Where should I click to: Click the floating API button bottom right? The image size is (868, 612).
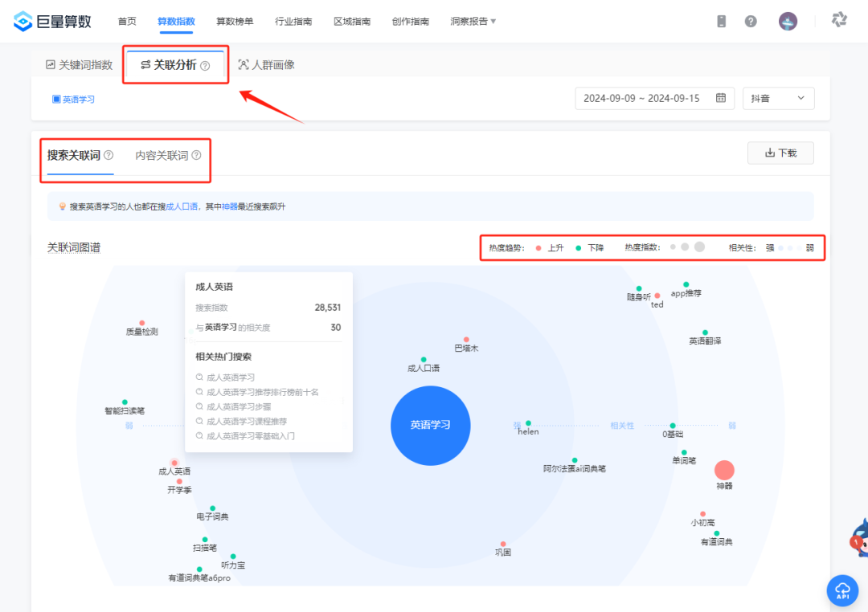[x=841, y=590]
